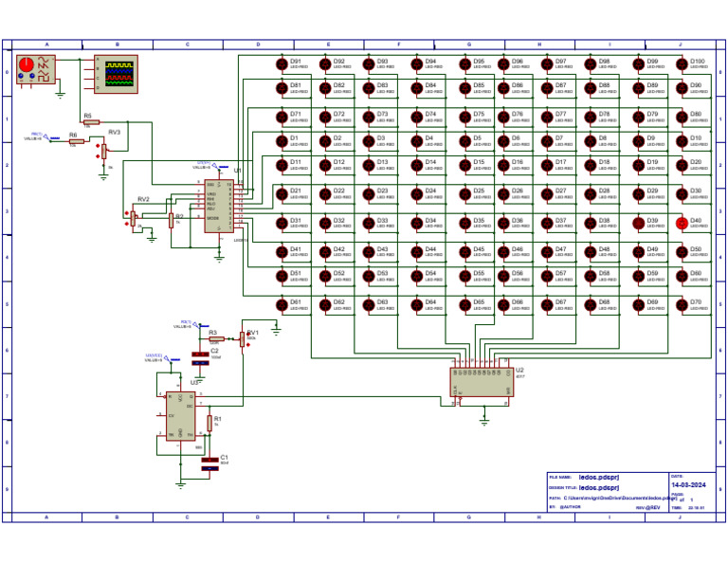Click ground symbol below U3 timer
This screenshot has height=563, width=728.
[x=181, y=485]
